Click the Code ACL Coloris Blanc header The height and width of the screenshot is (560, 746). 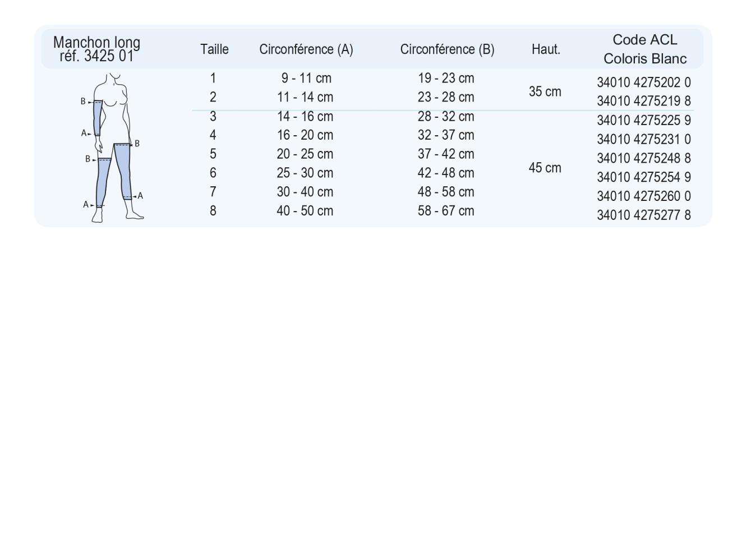tap(644, 49)
